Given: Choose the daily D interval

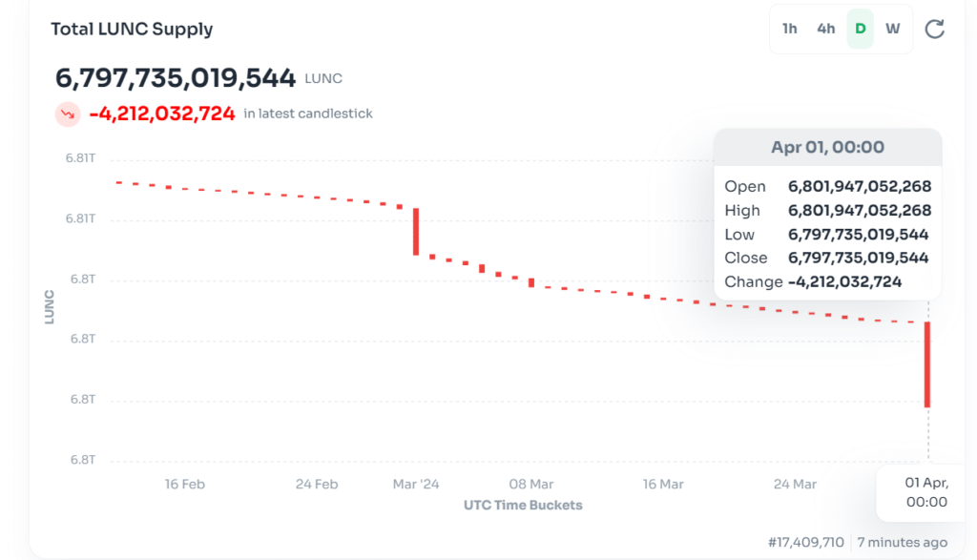Looking at the screenshot, I should (861, 29).
